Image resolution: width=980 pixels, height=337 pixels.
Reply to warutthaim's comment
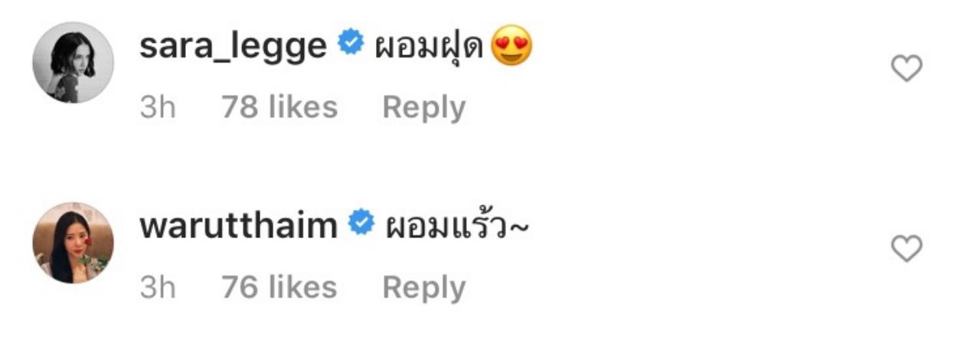423,287
